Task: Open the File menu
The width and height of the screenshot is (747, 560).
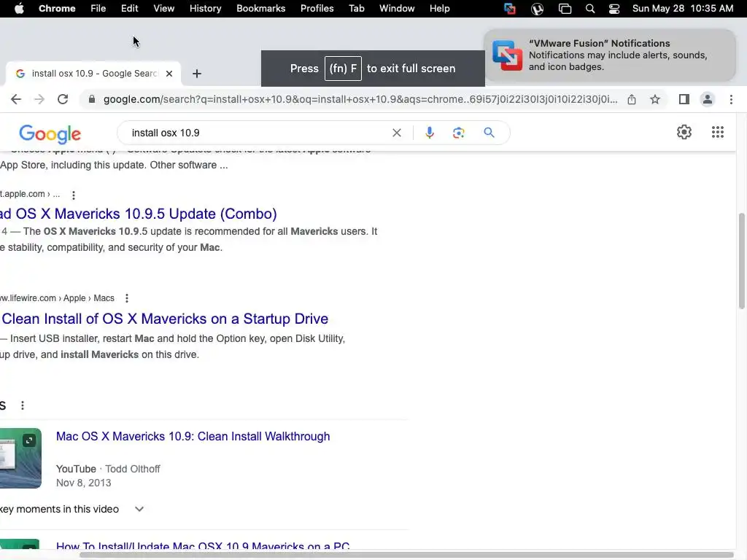Action: click(98, 9)
